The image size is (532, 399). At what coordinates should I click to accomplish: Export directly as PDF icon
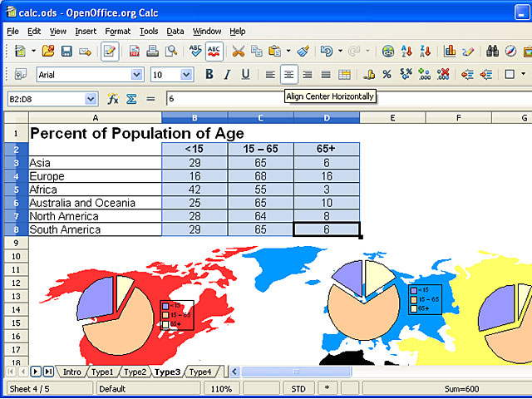coord(135,52)
